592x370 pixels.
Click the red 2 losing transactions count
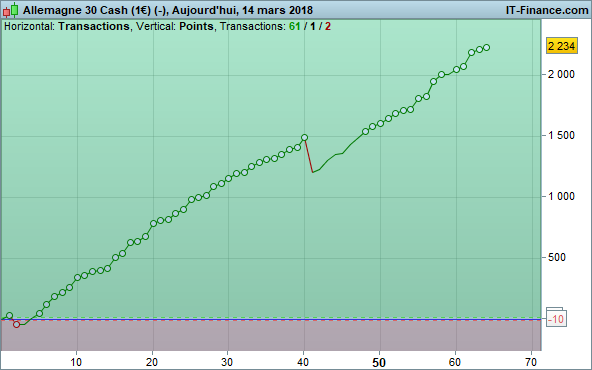(x=328, y=26)
